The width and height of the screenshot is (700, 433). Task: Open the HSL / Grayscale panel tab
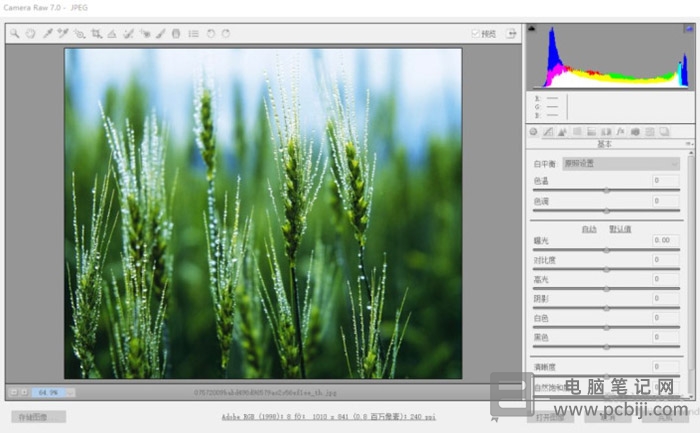pos(577,132)
